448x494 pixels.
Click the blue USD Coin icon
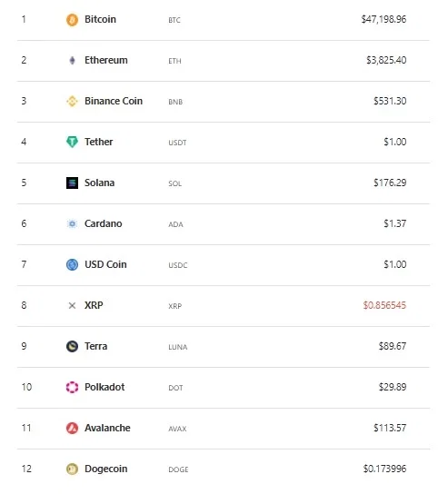coord(72,264)
